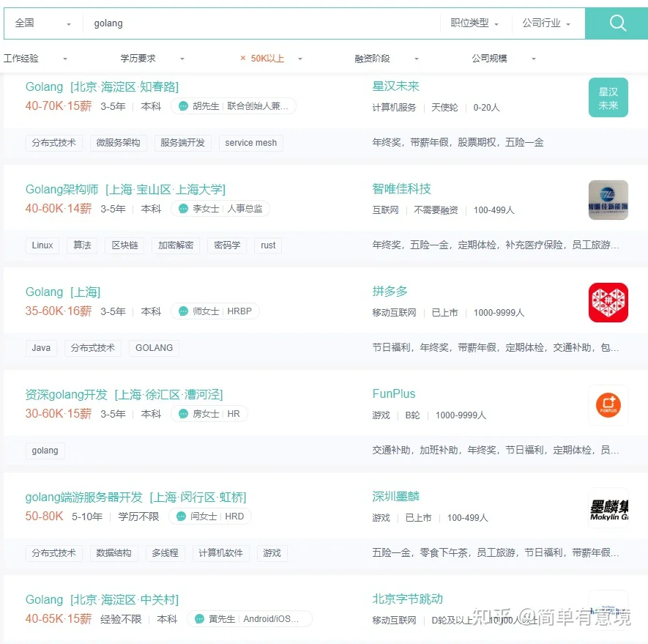Open Golang job at 北京·海淀区·知春路
The height and width of the screenshot is (644, 648).
coord(102,87)
